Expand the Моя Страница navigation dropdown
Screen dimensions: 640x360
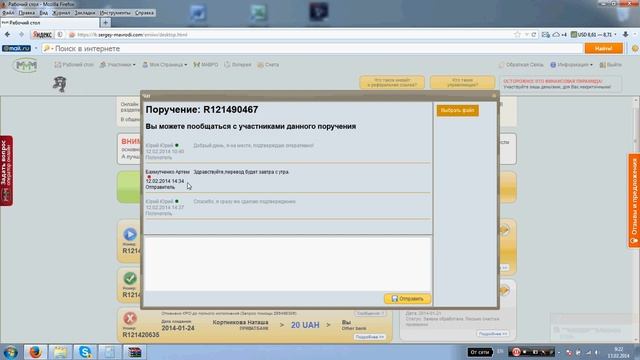click(x=165, y=64)
